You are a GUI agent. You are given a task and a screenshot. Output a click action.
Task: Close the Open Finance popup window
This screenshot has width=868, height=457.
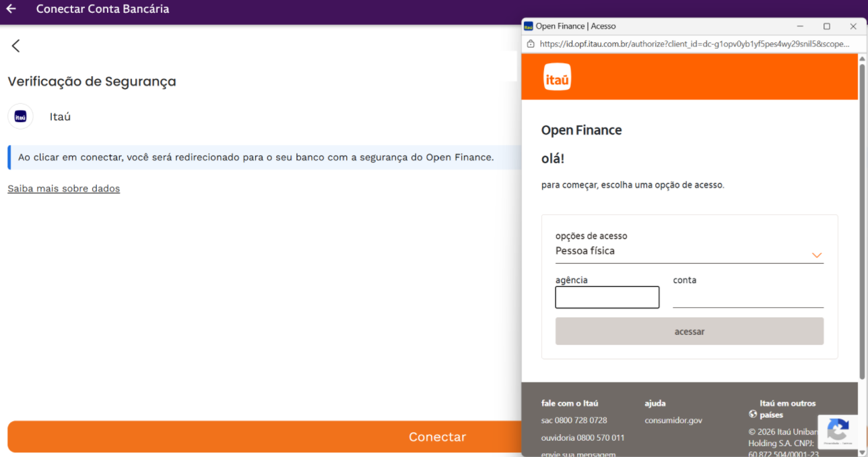click(x=853, y=26)
